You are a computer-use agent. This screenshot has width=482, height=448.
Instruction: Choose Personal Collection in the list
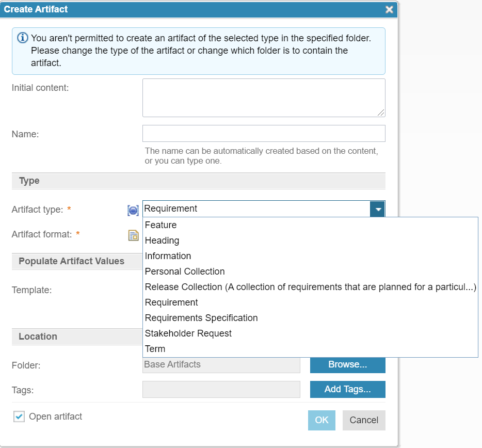tap(185, 271)
